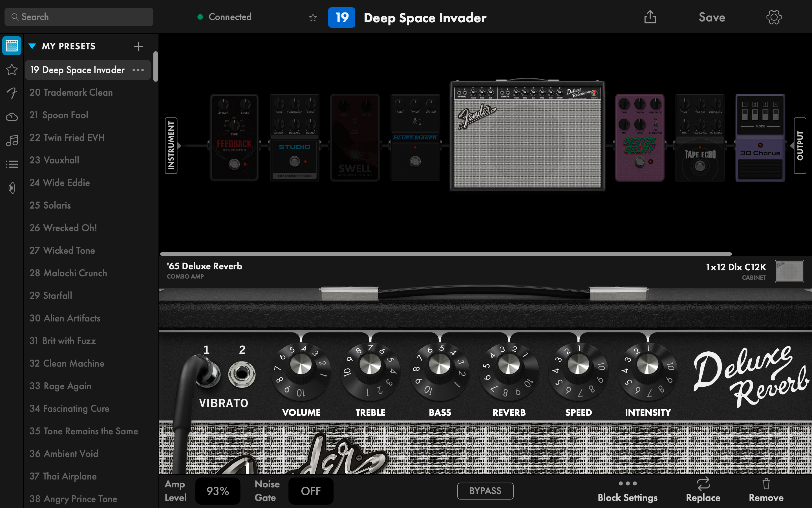The width and height of the screenshot is (812, 508).
Task: Select the 3D Chorus pedal
Action: coord(760,137)
